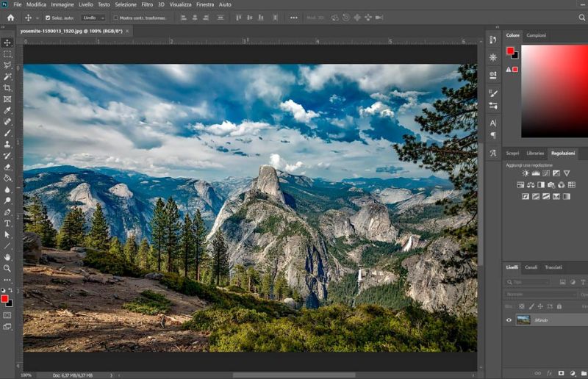
Task: Select the Rectangular Marquee tool
Action: point(7,54)
